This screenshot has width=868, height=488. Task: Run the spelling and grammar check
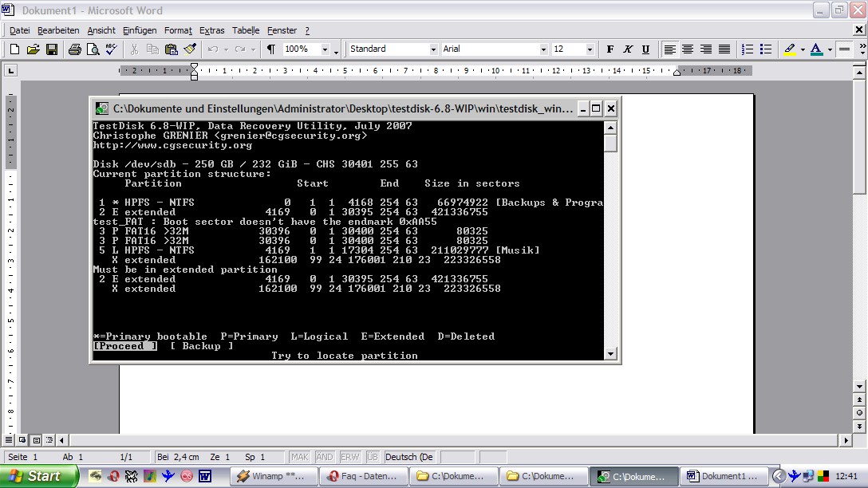(111, 49)
